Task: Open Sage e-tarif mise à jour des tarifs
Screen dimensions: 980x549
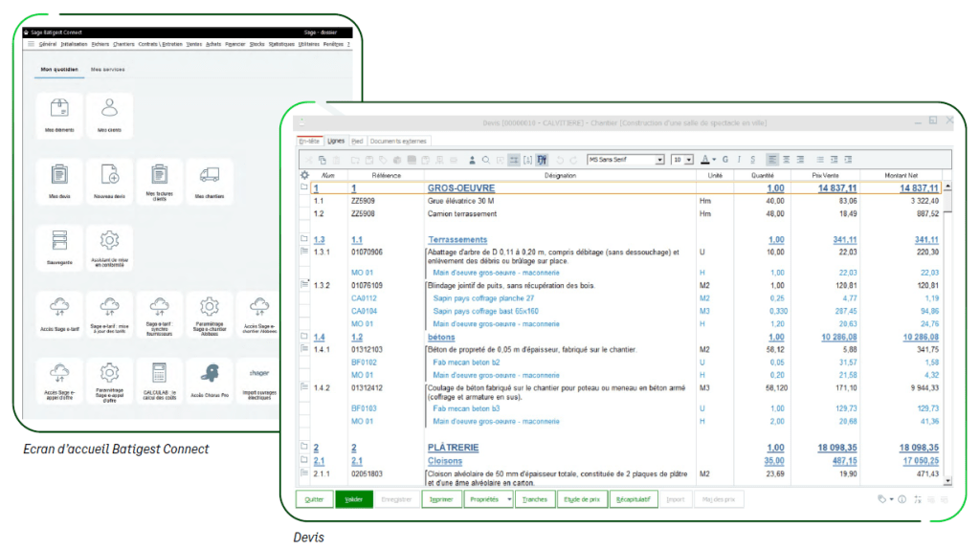Action: (x=109, y=314)
